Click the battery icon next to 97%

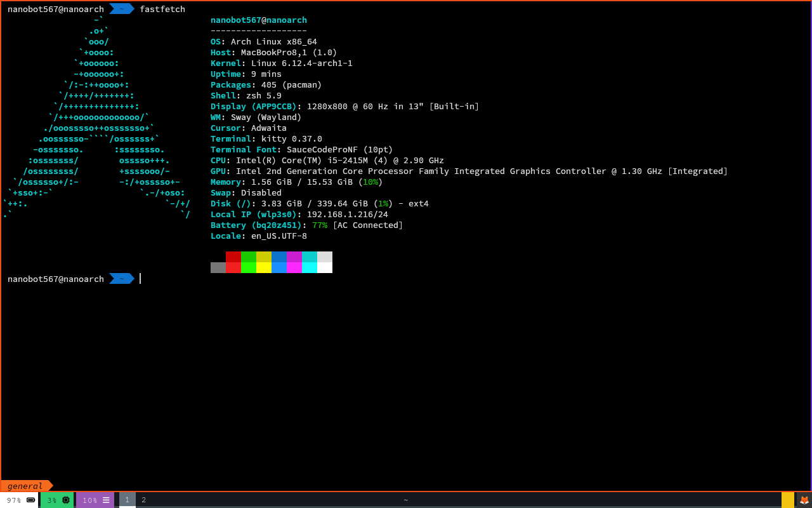pyautogui.click(x=30, y=500)
